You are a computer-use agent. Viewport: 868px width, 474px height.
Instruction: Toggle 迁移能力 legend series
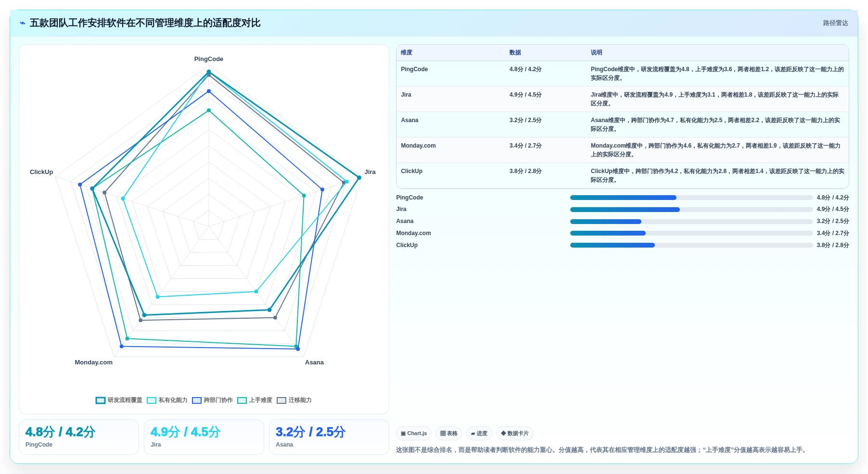[x=294, y=400]
